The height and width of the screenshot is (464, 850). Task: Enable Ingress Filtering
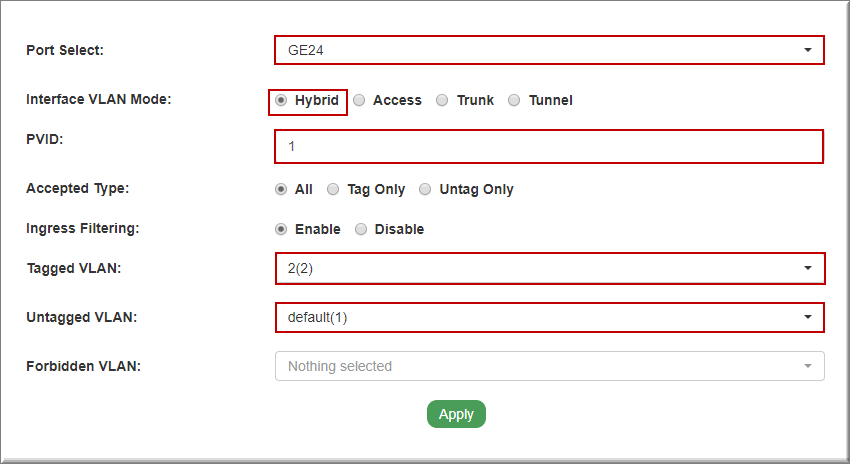tap(281, 230)
